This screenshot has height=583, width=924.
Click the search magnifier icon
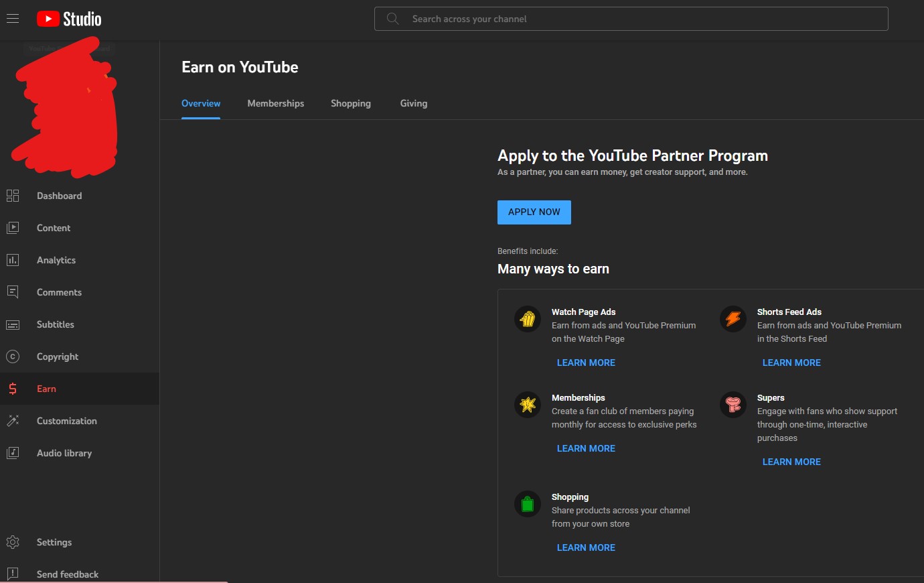click(x=393, y=19)
